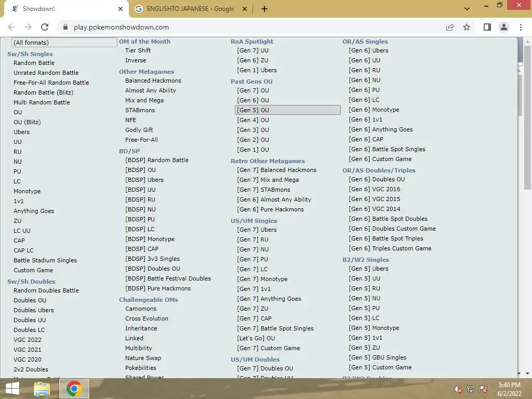The height and width of the screenshot is (399, 532).
Task: Select Tier Shift under OM of the Month
Action: click(x=138, y=50)
